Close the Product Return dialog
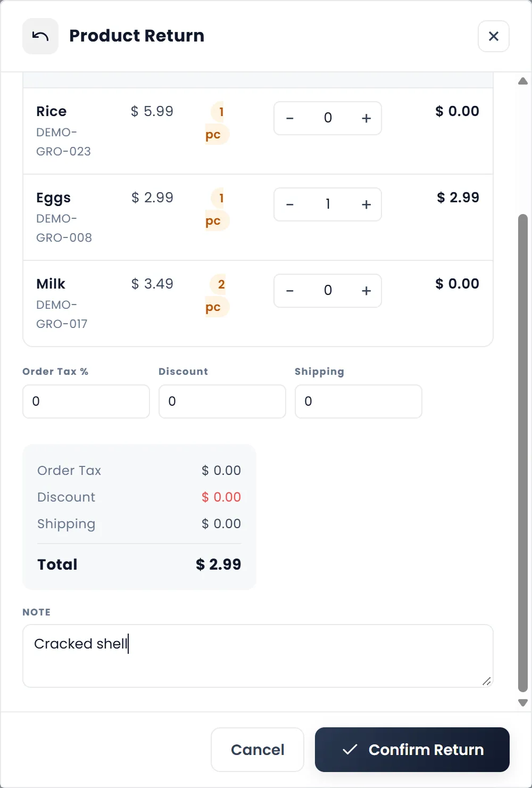This screenshot has height=788, width=532. (494, 36)
